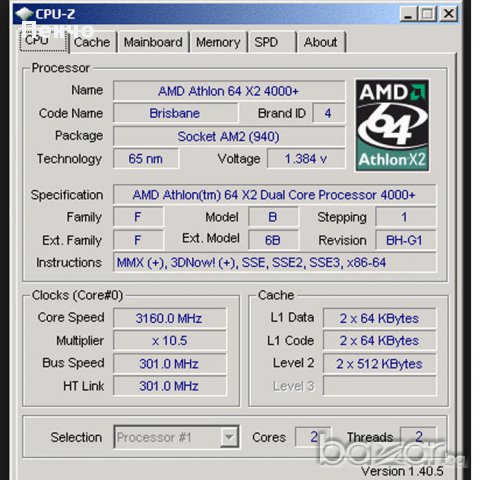Click the Name field AMD Athlon 64 X2 4000+
The image size is (480, 480).
(x=229, y=91)
